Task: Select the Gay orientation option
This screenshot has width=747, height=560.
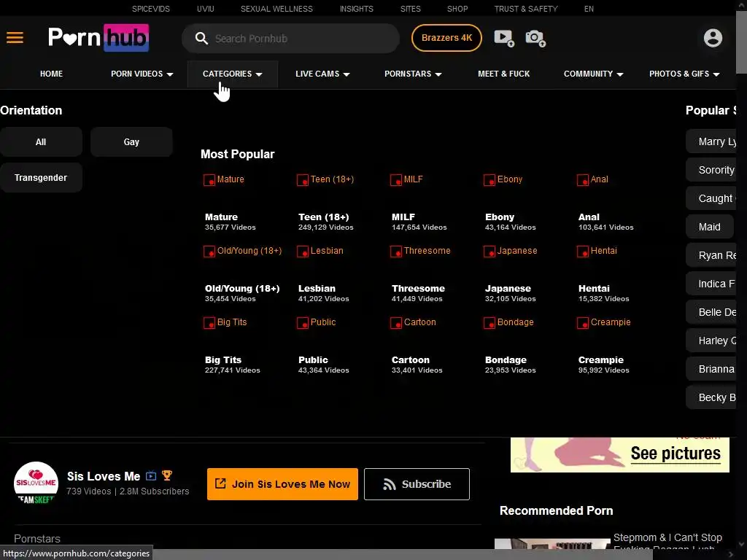Action: point(131,142)
